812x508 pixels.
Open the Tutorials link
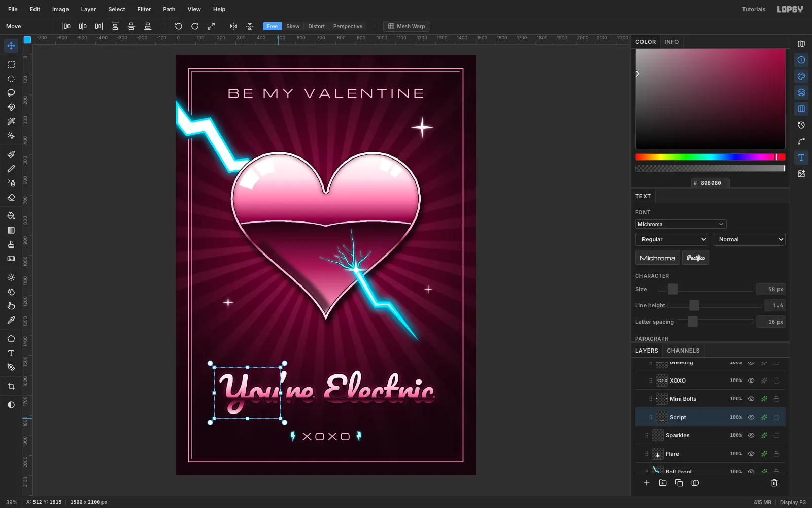tap(754, 9)
